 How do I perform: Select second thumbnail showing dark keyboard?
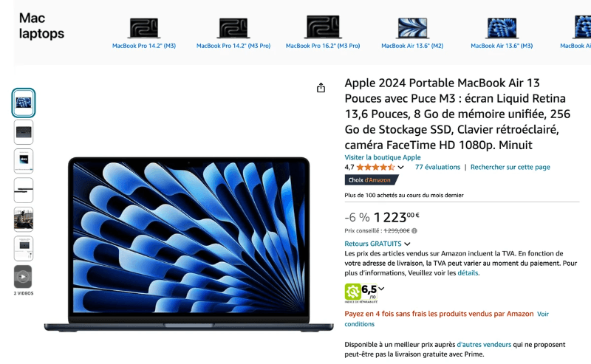[x=24, y=132]
